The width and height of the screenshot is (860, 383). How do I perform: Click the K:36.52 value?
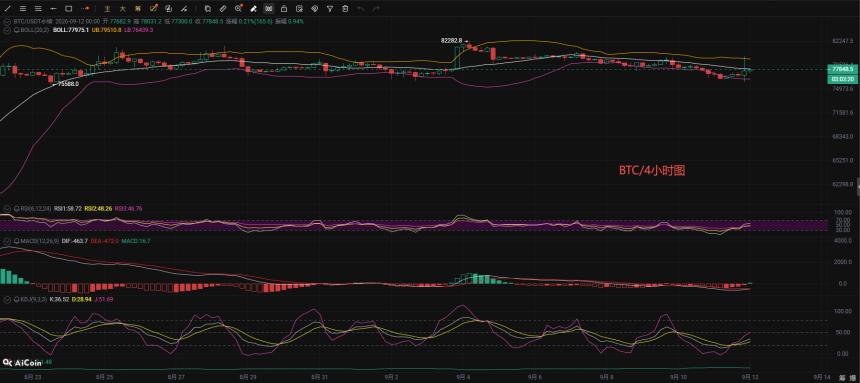click(x=60, y=300)
